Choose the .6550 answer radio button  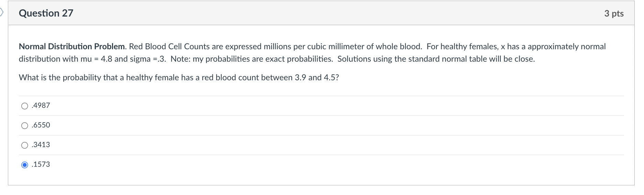pyautogui.click(x=25, y=126)
